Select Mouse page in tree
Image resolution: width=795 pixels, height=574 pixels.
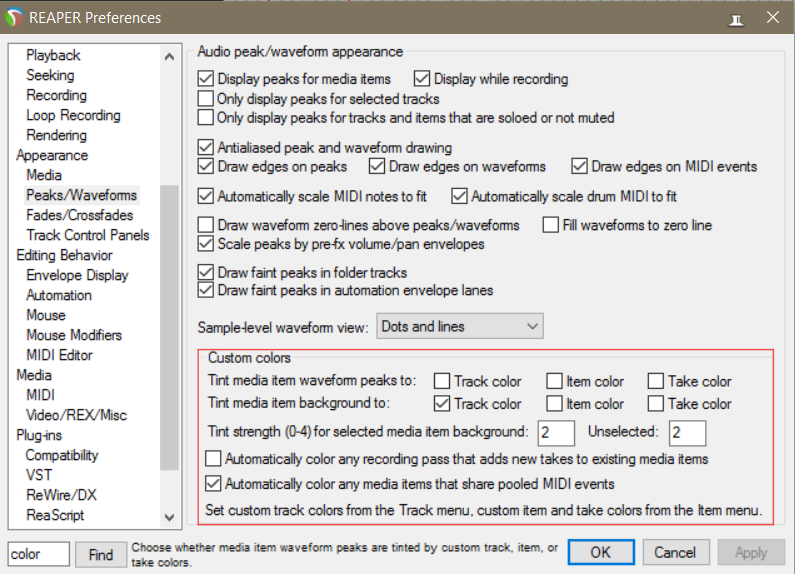46,315
